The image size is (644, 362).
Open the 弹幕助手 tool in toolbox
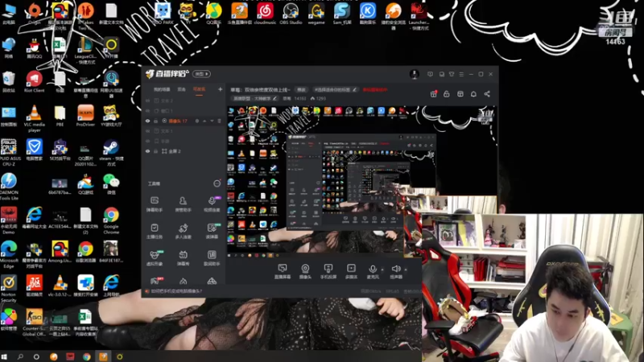(x=155, y=204)
